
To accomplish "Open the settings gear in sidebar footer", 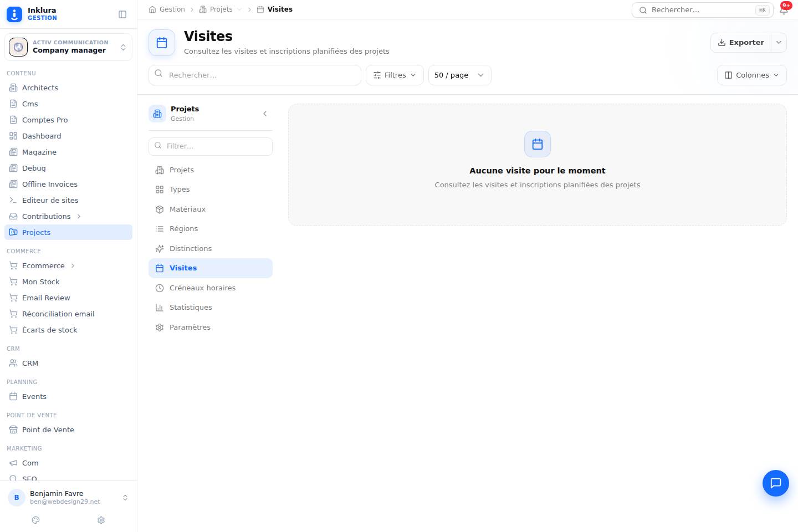I will click(x=101, y=520).
